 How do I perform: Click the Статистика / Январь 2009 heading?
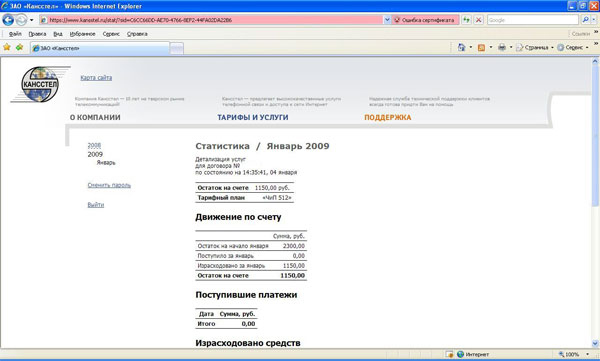262,146
